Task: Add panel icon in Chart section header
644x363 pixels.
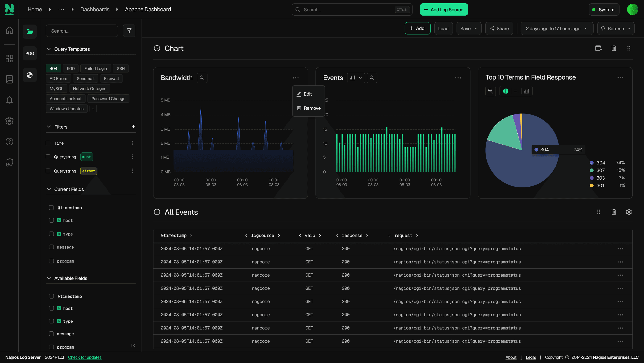Action: [x=598, y=48]
